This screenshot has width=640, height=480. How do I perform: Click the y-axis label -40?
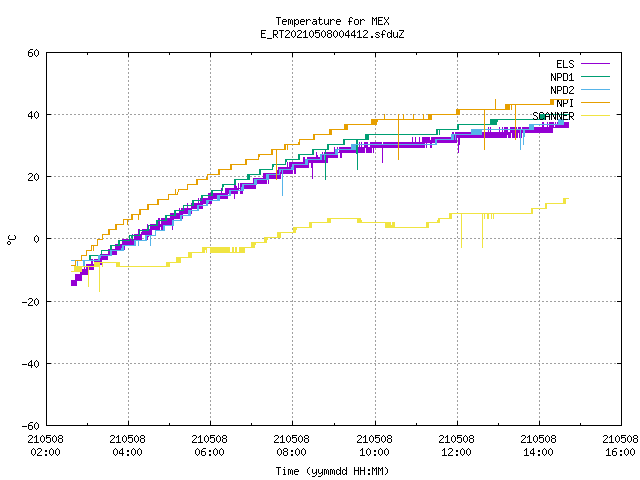[x=31, y=364]
